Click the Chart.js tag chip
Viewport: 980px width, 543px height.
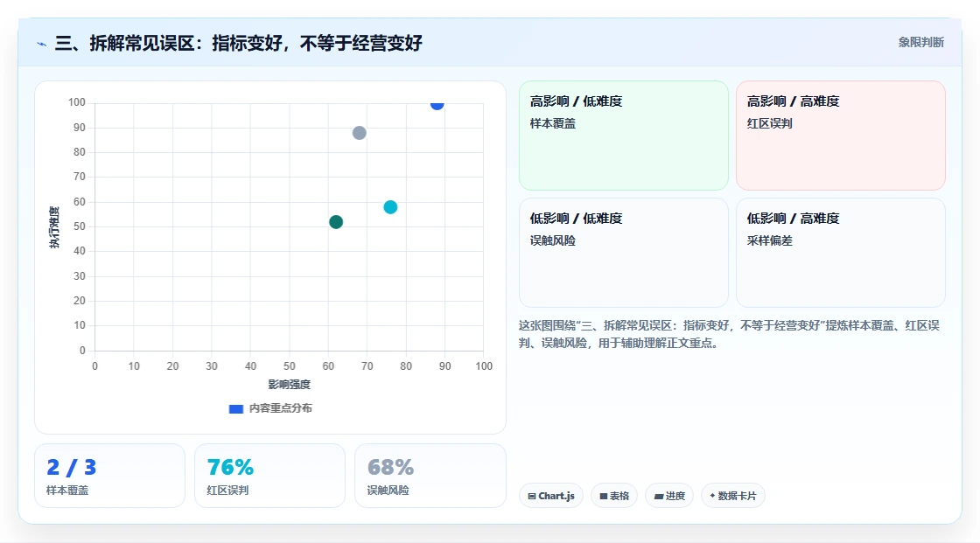[551, 496]
